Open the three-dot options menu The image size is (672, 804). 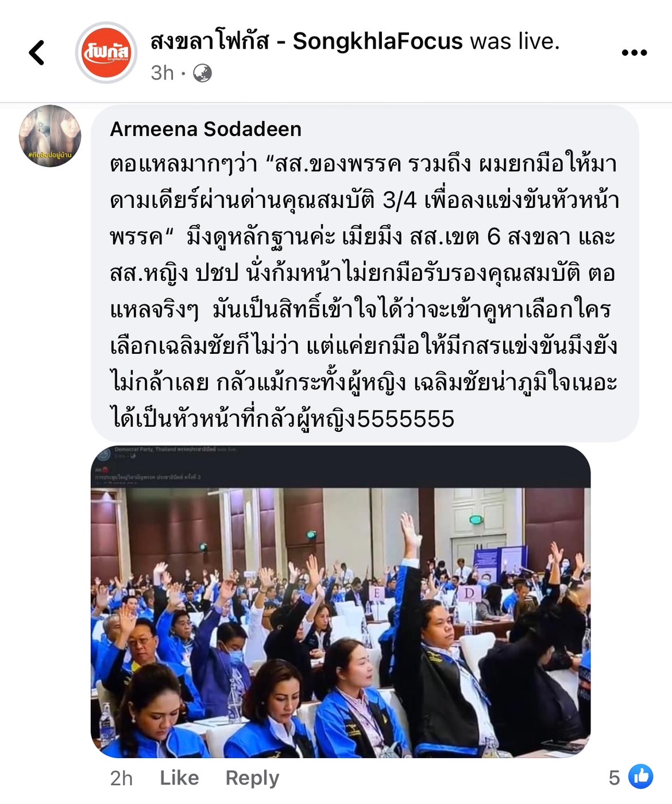(634, 53)
